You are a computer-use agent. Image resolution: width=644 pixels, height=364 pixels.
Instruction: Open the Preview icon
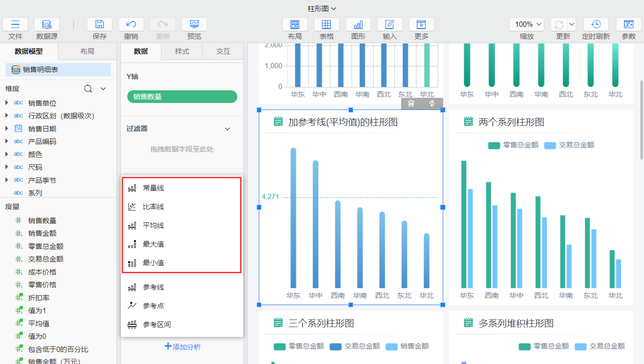(x=194, y=25)
